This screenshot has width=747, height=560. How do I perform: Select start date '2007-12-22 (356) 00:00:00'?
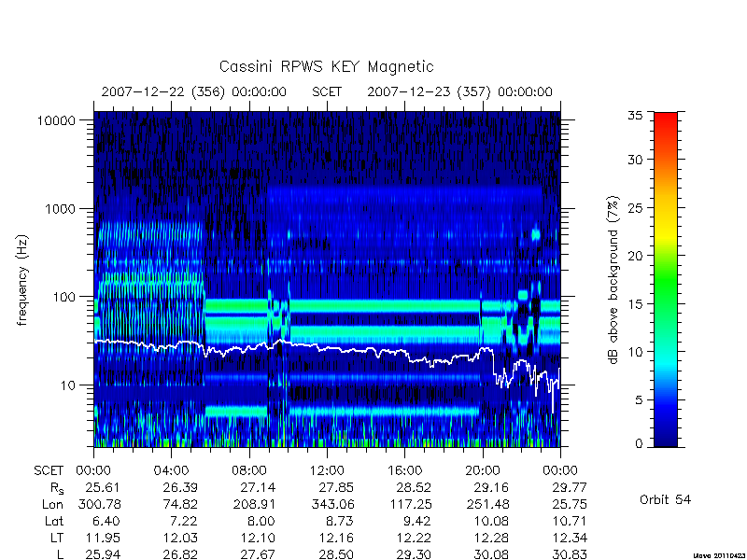(194, 91)
